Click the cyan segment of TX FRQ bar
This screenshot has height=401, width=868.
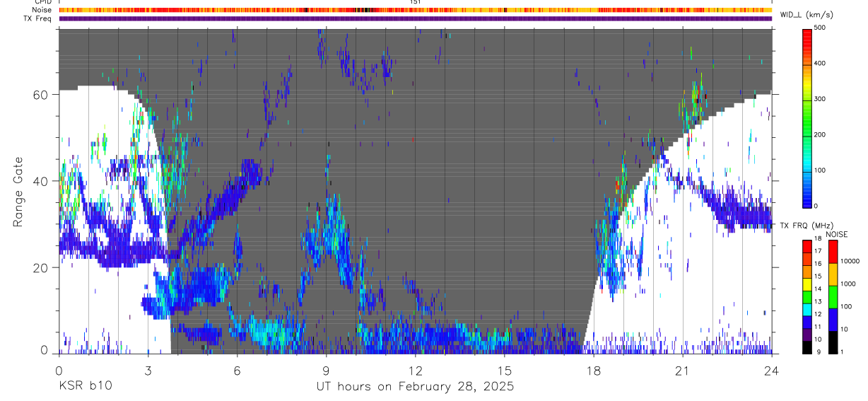807,309
